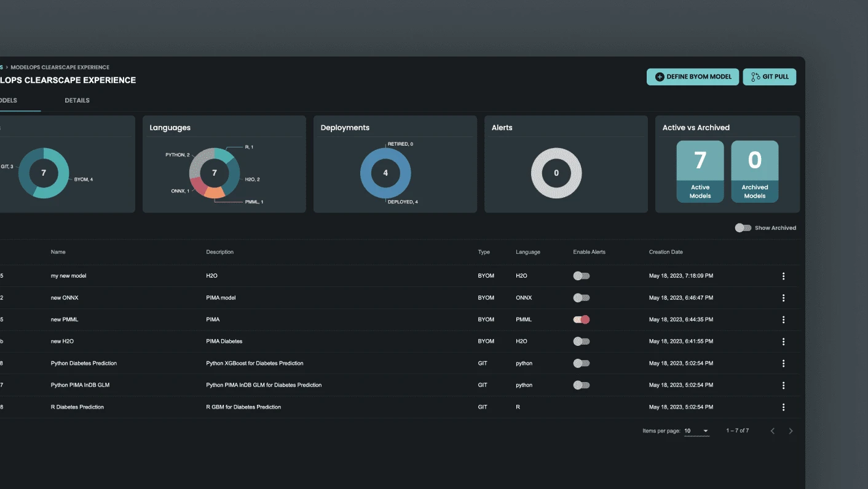868x489 pixels.
Task: Open kebab menu for new PMML row
Action: [783, 320]
